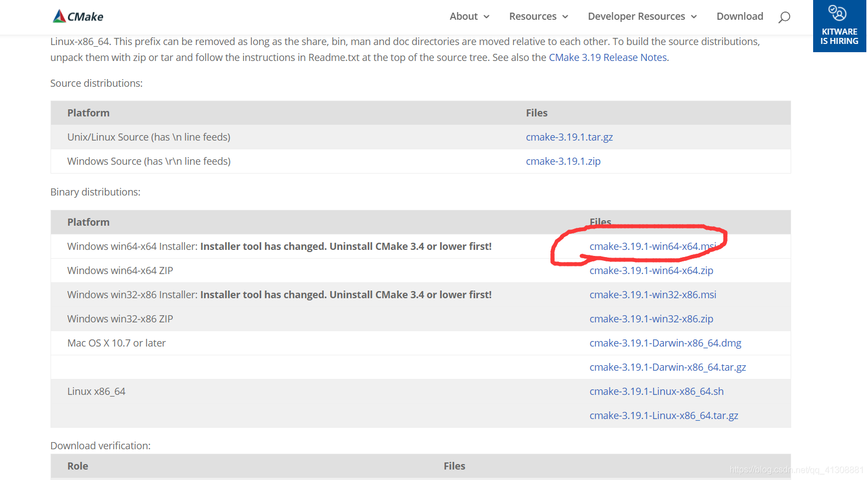Download cmake-3.19.1-win64-x64.zip
Viewport: 868px width, 480px height.
point(651,270)
